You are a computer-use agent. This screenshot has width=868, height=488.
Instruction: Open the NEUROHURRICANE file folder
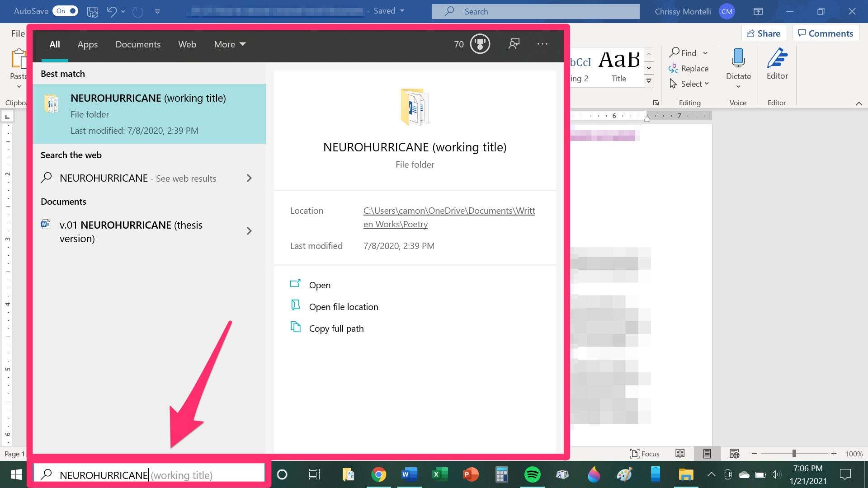pos(320,284)
